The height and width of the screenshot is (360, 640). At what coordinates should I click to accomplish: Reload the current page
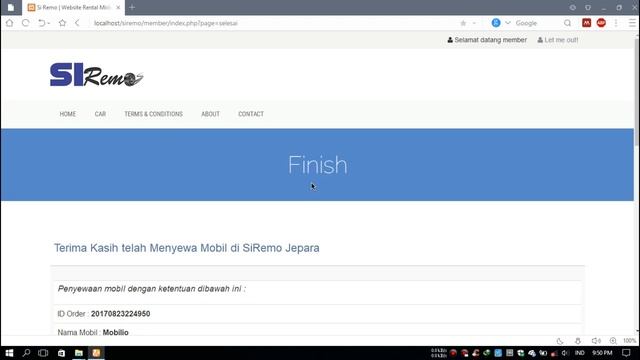[x=25, y=23]
